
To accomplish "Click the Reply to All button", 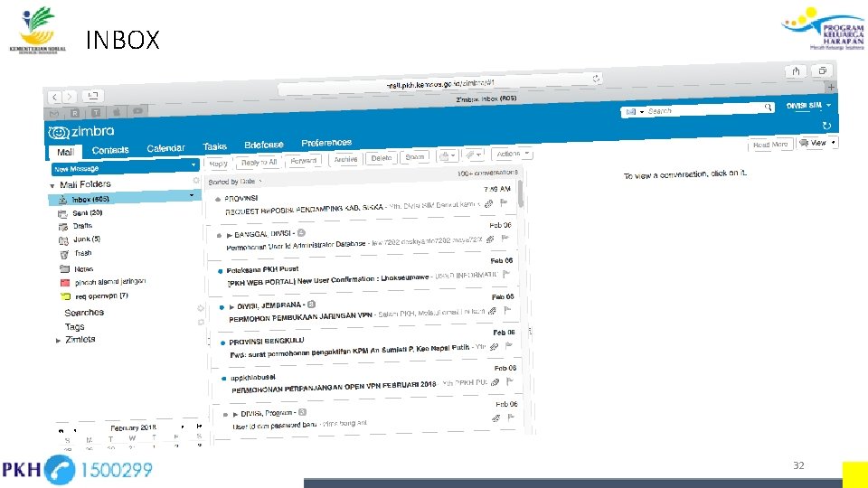I will coord(259,162).
